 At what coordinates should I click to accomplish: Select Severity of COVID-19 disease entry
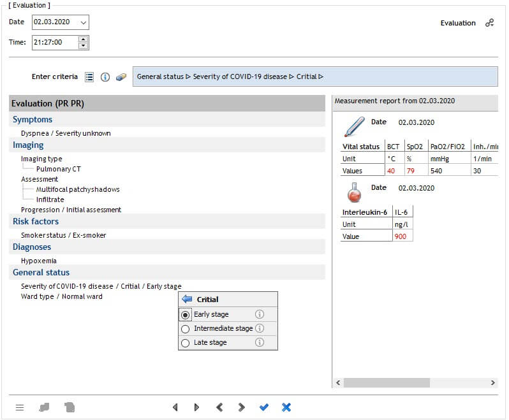(x=101, y=286)
